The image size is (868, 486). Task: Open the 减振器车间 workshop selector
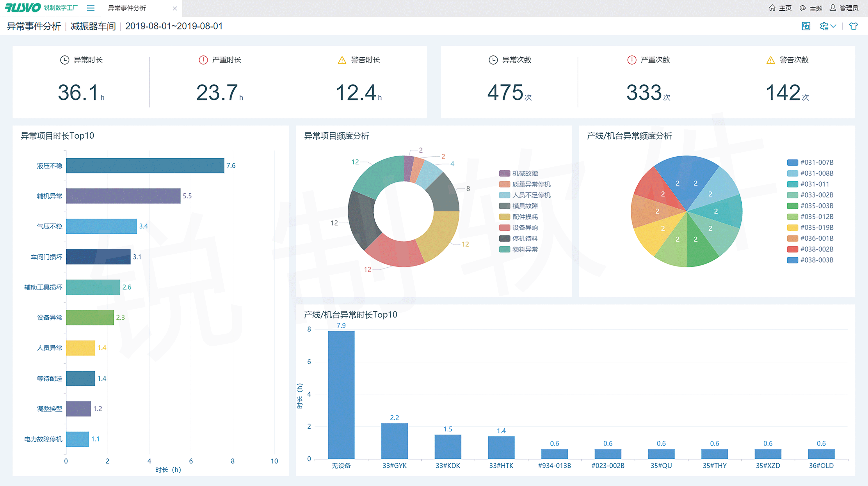pos(93,26)
